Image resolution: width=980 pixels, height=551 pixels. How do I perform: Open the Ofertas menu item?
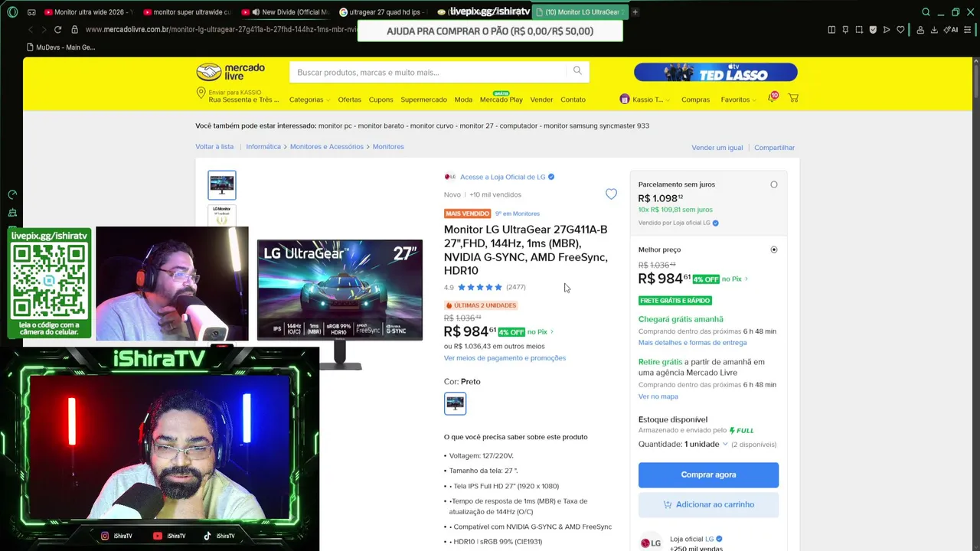349,99
